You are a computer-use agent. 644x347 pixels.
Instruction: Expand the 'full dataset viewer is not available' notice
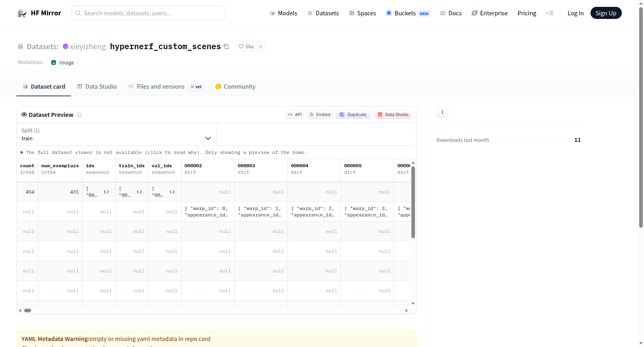(164, 152)
